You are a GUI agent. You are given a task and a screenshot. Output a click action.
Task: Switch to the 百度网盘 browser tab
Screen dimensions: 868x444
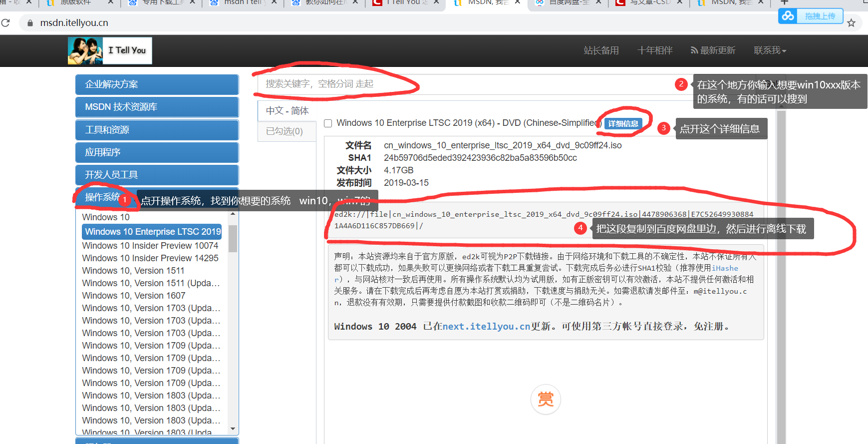[569, 2]
